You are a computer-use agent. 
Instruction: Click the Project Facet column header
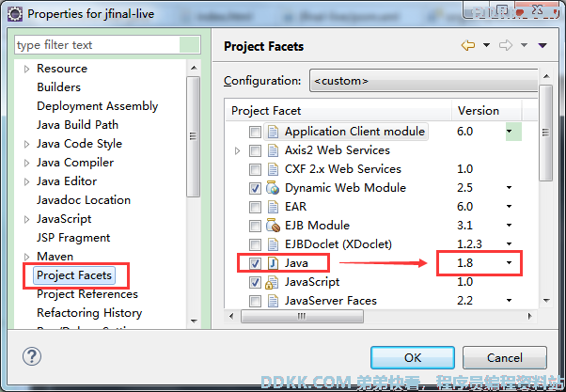338,110
